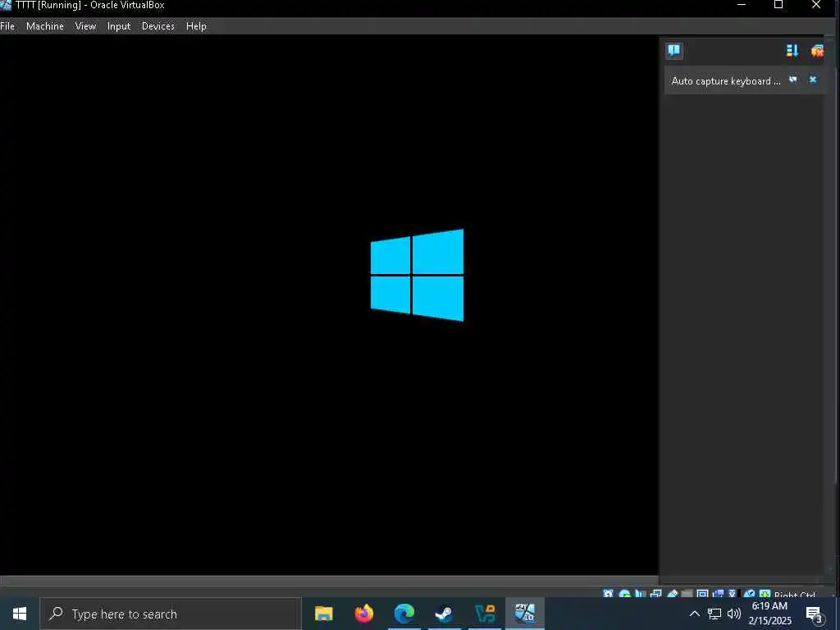Maximize the VirtualBox VM window
840x630 pixels.
(x=778, y=6)
